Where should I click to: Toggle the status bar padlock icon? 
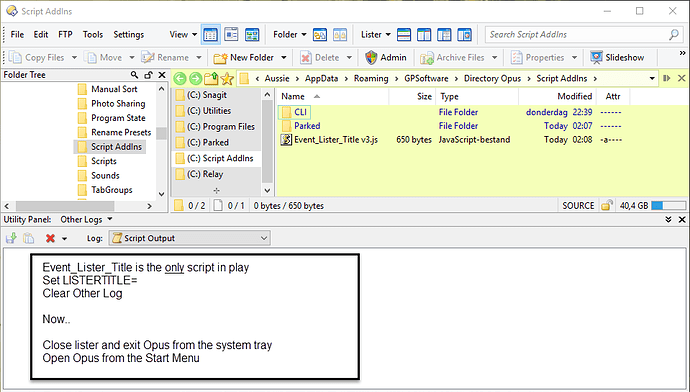coord(607,205)
